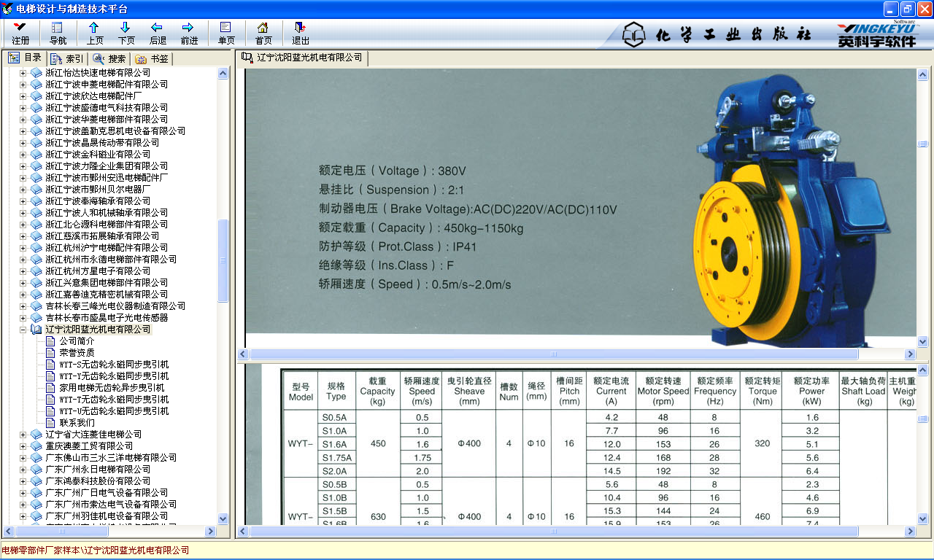Viewport: 934px width, 560px height.
Task: Click the 前进 forward arrow icon
Action: [189, 33]
